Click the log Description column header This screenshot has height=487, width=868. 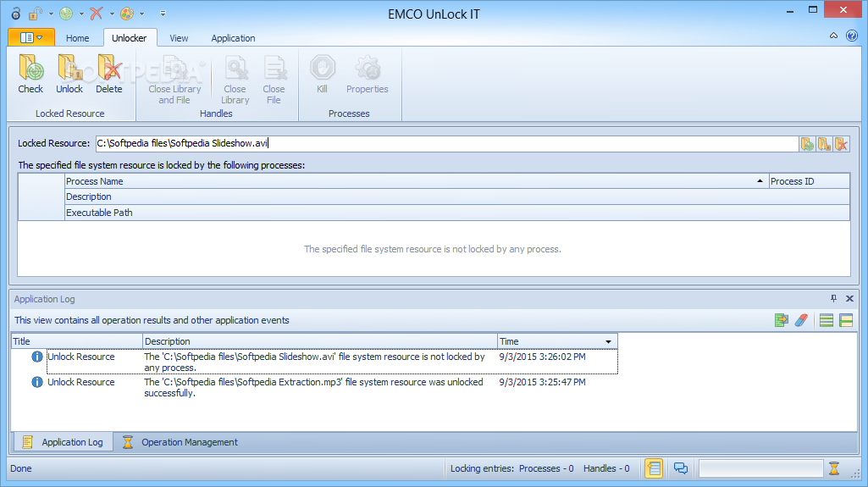point(320,340)
